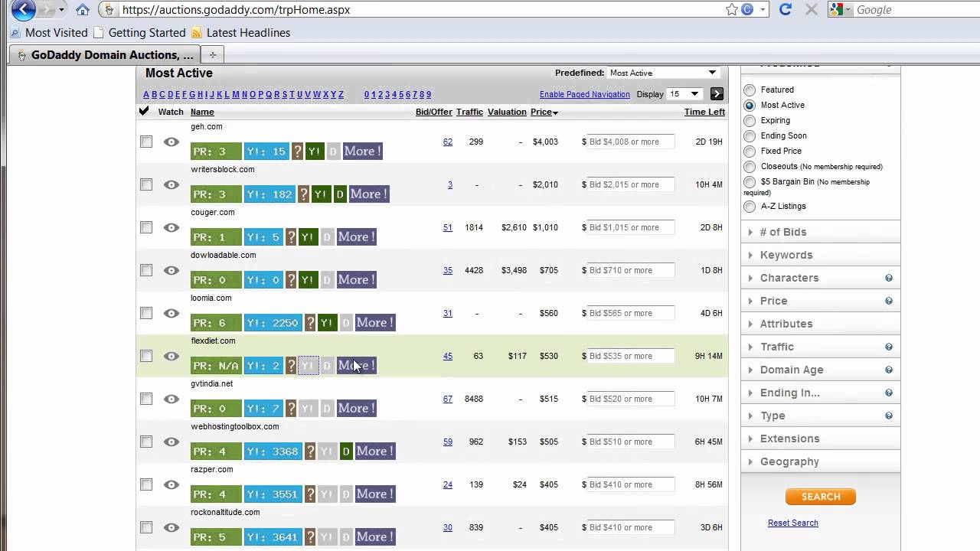Expand the Geography filter section

(821, 461)
